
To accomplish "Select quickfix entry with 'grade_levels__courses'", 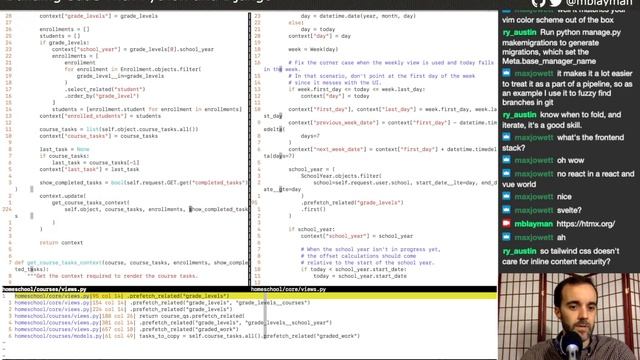I will (x=162, y=303).
